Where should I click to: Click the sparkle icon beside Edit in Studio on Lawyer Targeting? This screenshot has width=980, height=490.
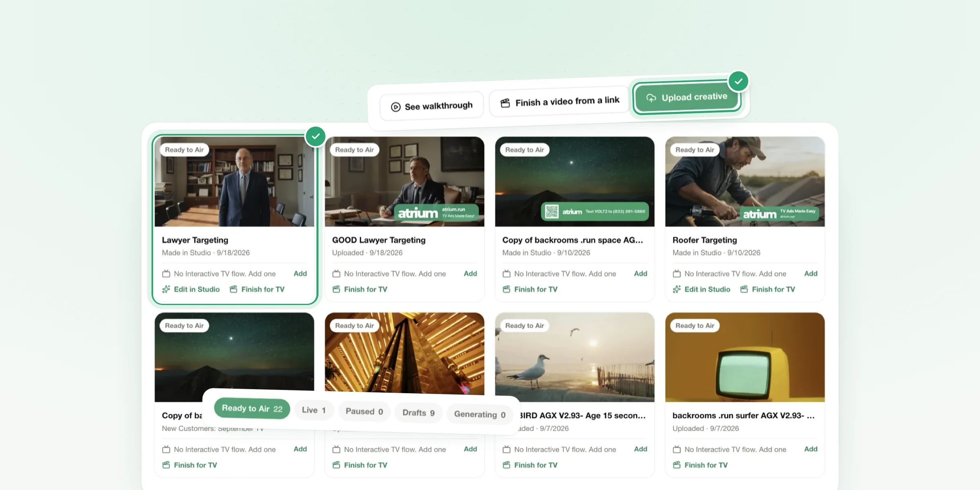click(x=166, y=289)
